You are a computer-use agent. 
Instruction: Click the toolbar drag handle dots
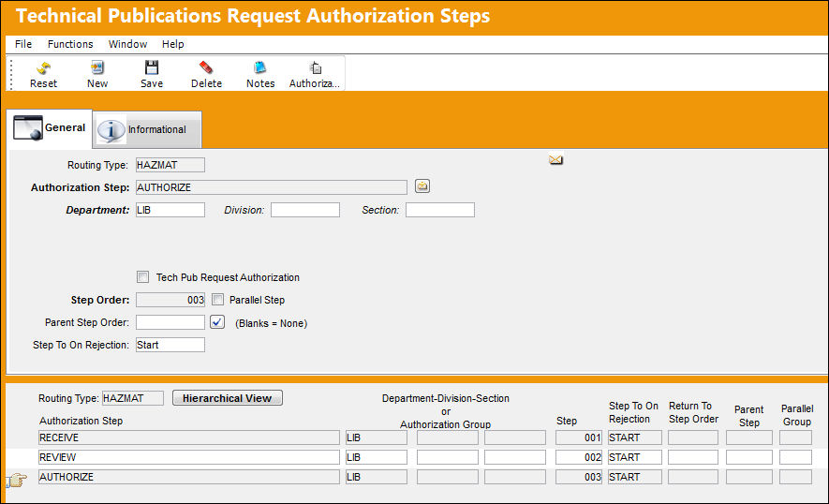(11, 74)
